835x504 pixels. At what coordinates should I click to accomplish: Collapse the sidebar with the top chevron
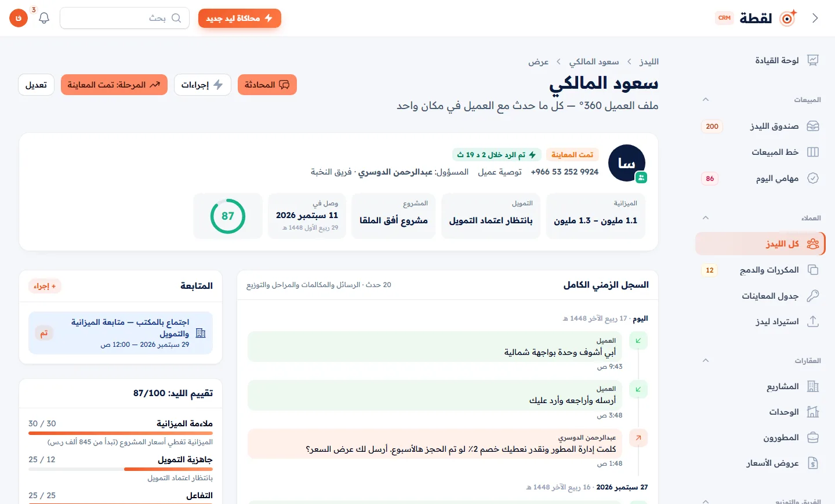pos(815,18)
